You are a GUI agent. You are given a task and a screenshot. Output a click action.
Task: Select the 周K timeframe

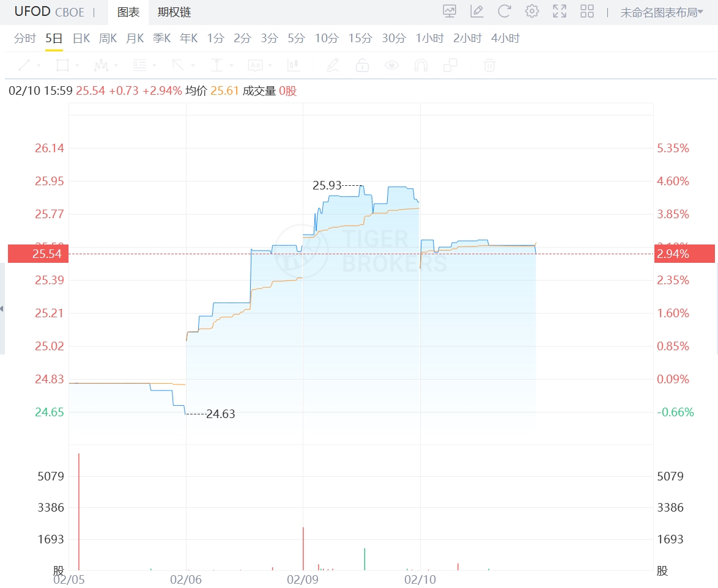pyautogui.click(x=108, y=39)
